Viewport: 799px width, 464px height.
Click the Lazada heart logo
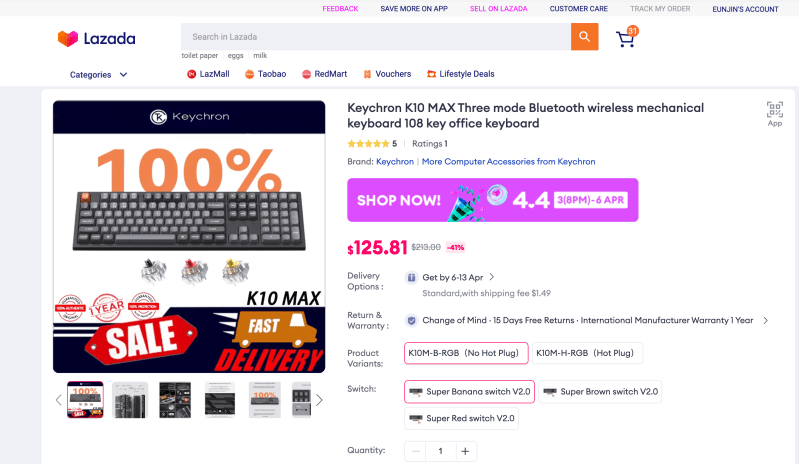pyautogui.click(x=68, y=39)
